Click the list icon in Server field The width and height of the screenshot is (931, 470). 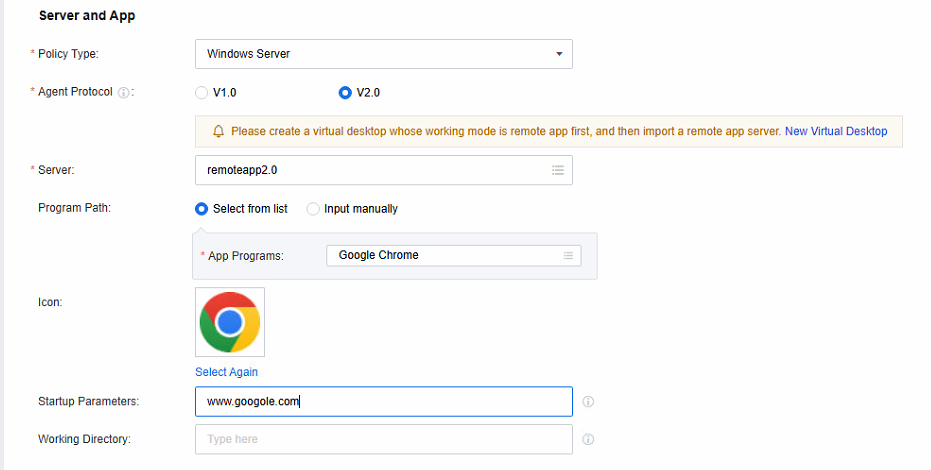coord(558,170)
